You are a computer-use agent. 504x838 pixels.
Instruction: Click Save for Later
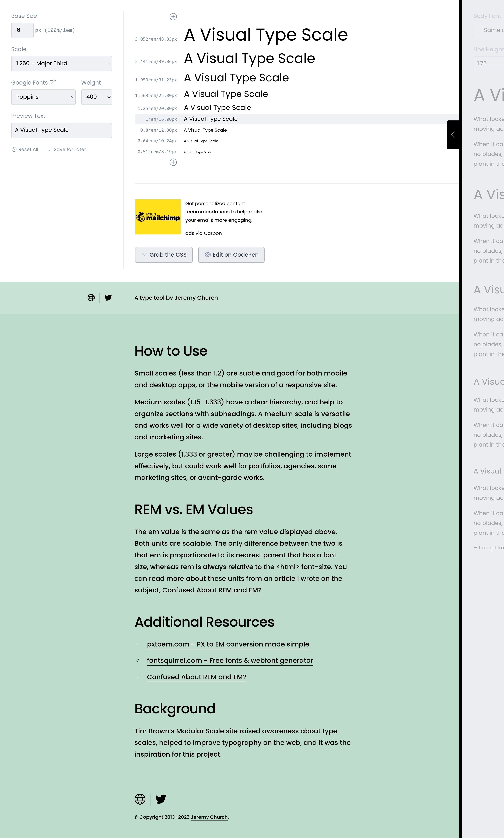[x=66, y=149]
